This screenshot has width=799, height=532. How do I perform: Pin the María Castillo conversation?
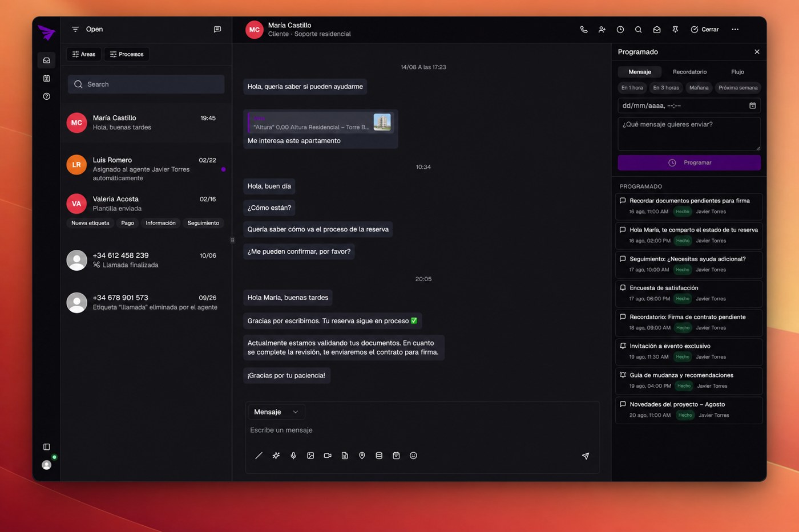675,30
